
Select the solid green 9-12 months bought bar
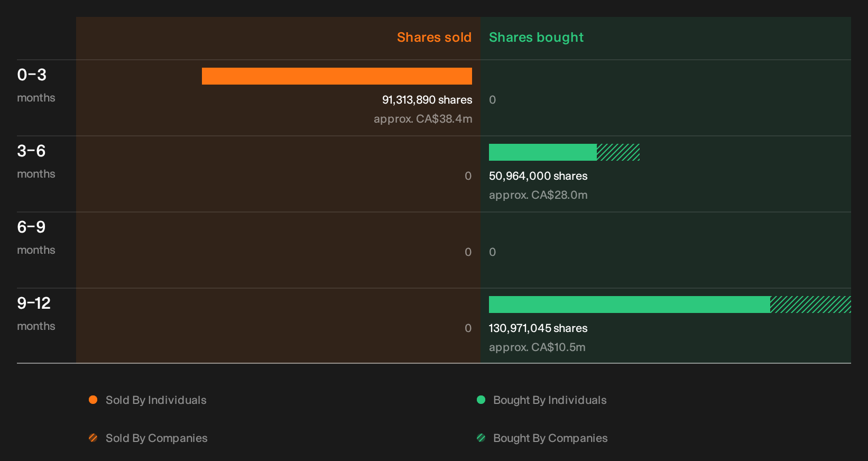(630, 305)
